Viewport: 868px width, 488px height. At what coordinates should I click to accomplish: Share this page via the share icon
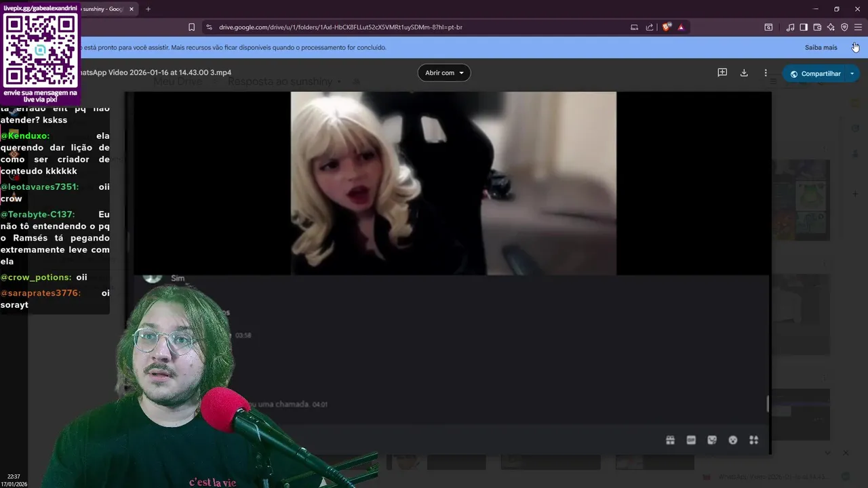pyautogui.click(x=650, y=27)
